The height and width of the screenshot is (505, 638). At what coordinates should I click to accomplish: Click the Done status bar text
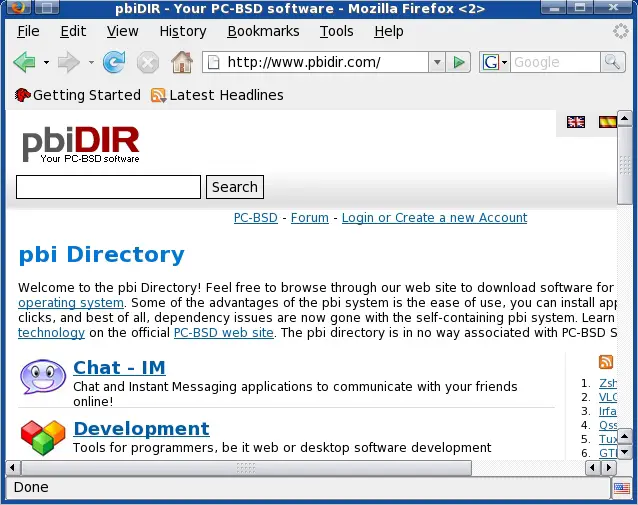coord(31,488)
